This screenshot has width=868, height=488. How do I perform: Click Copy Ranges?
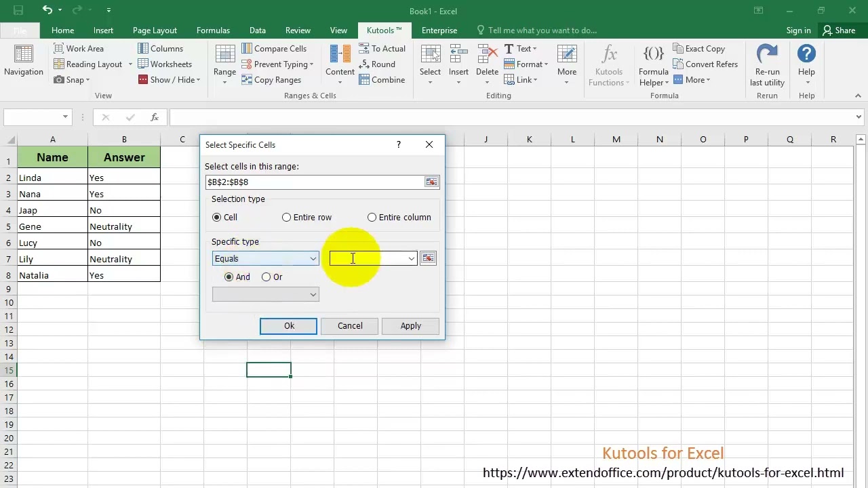[271, 80]
